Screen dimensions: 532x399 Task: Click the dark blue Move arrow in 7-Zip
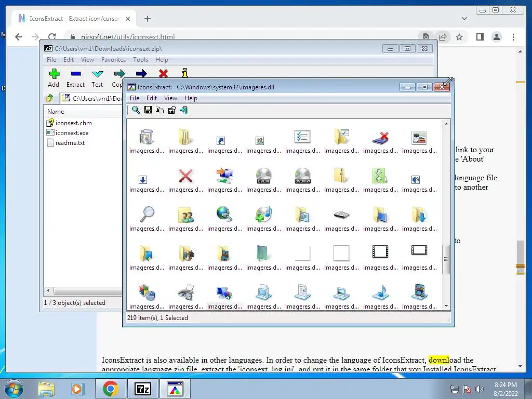141,74
